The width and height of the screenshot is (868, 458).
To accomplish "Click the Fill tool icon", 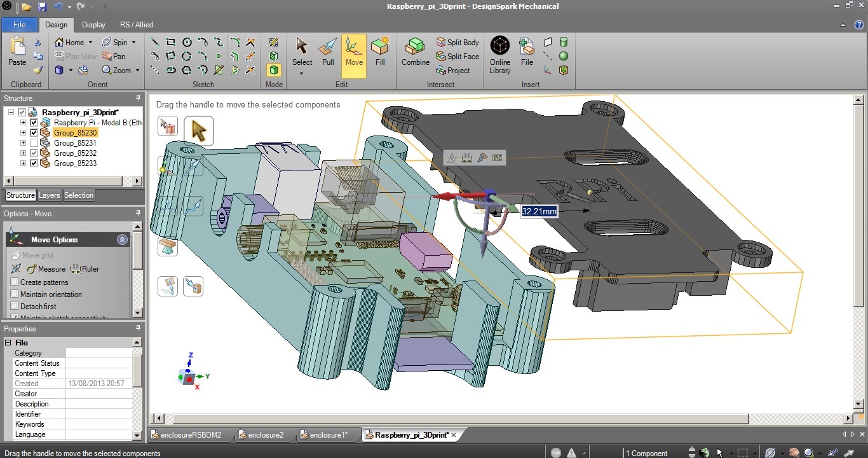I will [380, 52].
